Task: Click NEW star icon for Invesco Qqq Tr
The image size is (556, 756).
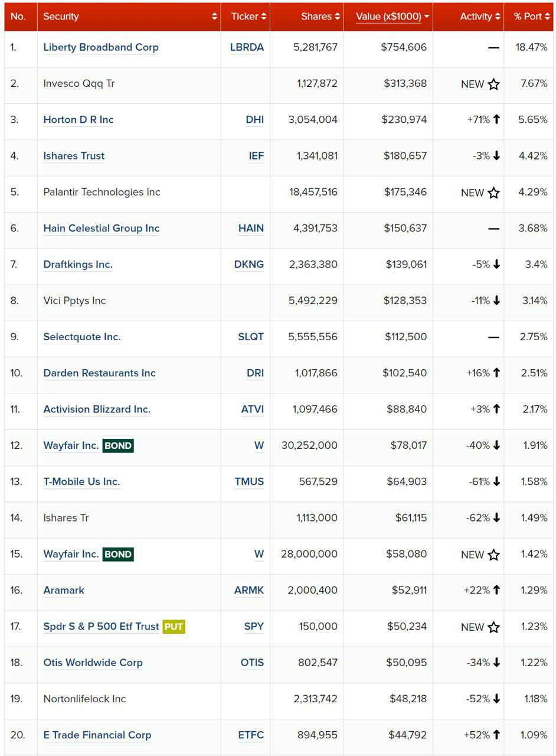Action: 494,84
